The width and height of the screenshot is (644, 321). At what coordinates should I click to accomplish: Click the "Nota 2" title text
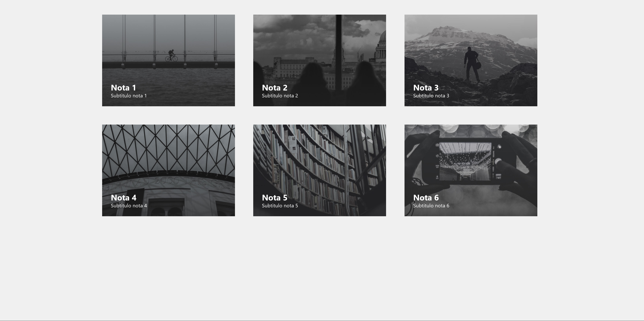(275, 88)
